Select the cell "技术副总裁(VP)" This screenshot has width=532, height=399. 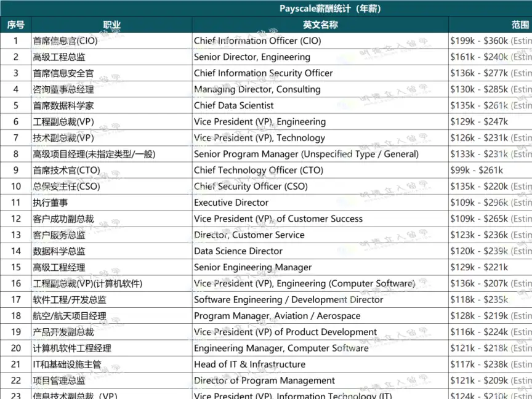(x=111, y=138)
